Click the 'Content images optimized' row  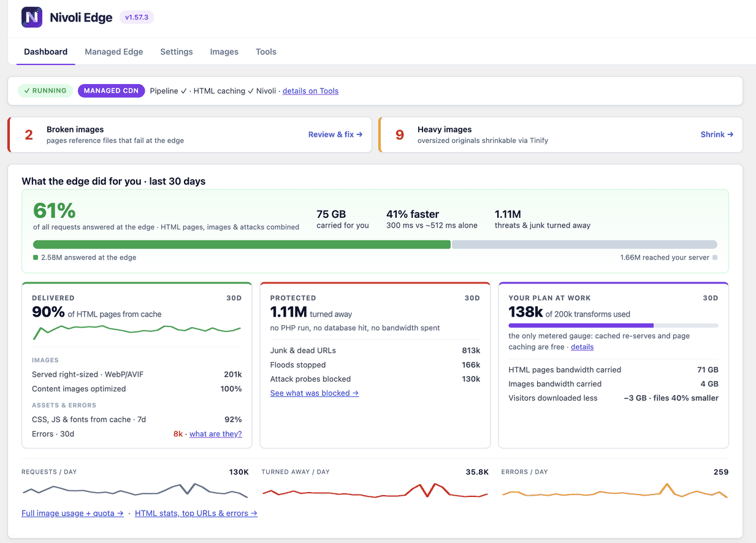click(137, 388)
